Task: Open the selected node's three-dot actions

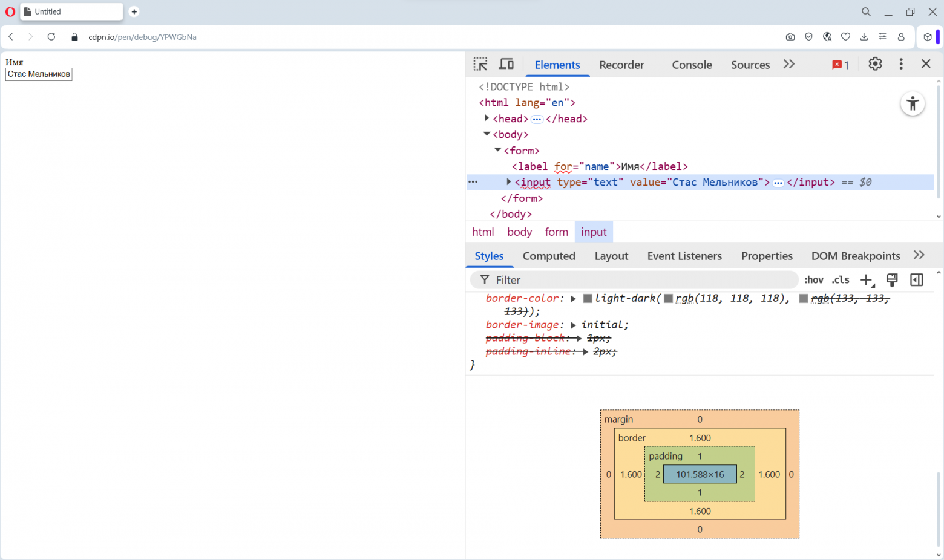Action: tap(473, 181)
